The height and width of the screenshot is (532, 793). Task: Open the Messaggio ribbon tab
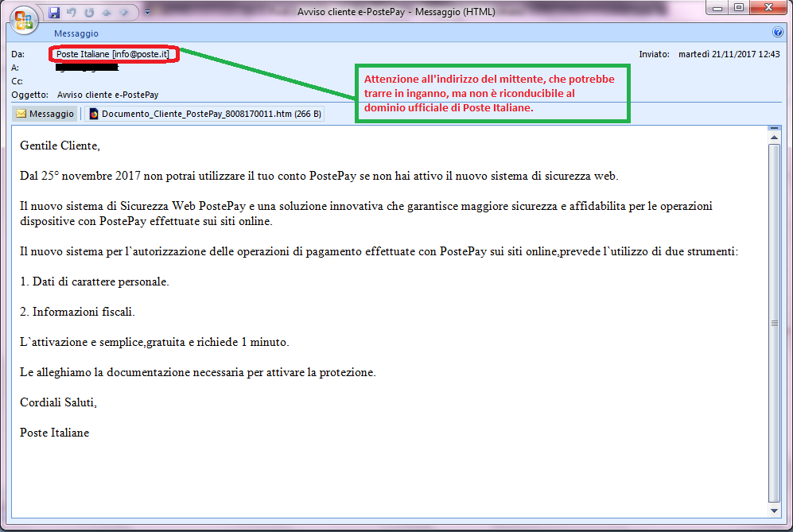tap(76, 33)
